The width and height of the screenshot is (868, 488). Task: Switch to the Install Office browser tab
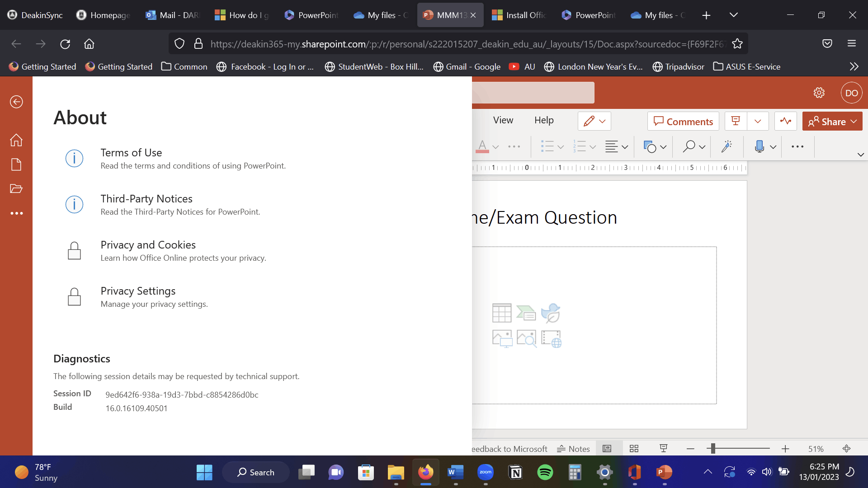click(x=519, y=15)
